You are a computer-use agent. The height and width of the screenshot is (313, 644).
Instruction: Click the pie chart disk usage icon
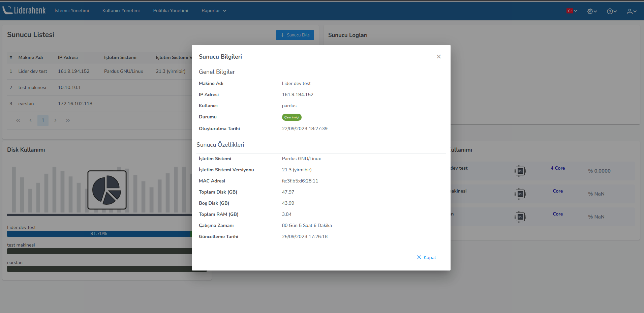(107, 190)
